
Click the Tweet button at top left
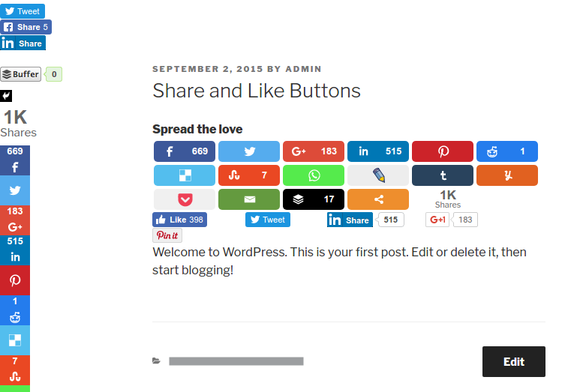pos(23,11)
